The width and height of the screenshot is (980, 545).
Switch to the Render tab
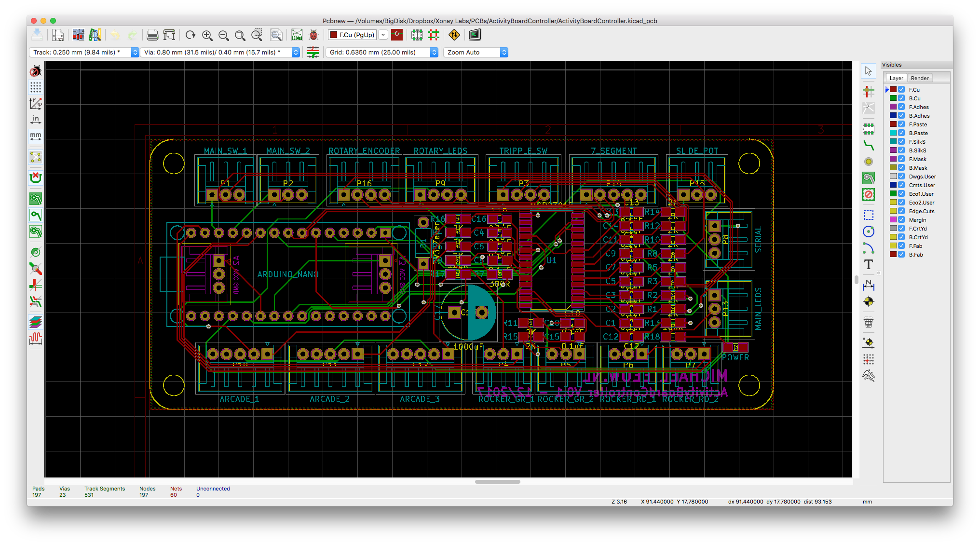click(920, 78)
